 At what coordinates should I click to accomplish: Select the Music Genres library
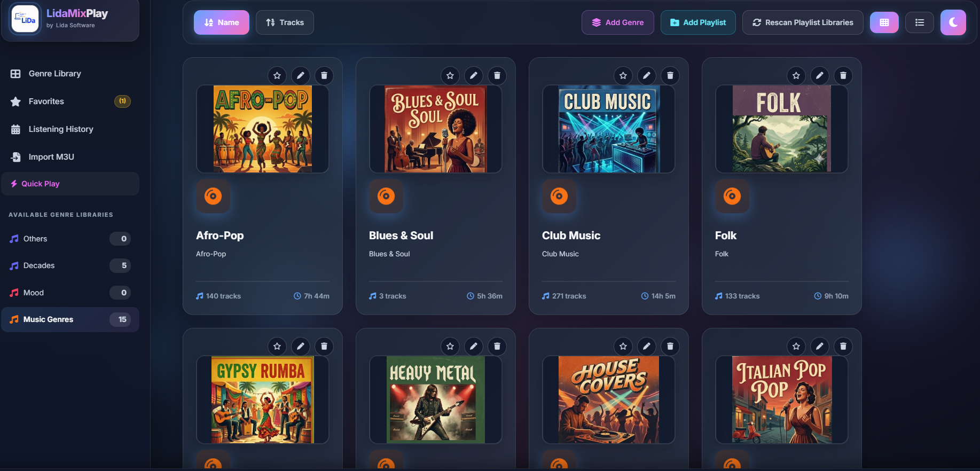click(70, 319)
